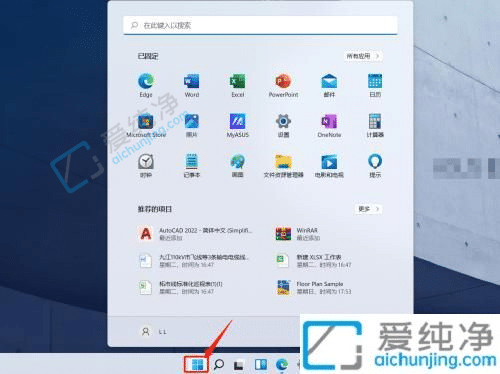Open the Mail app icon
500x374 pixels.
coord(329,85)
